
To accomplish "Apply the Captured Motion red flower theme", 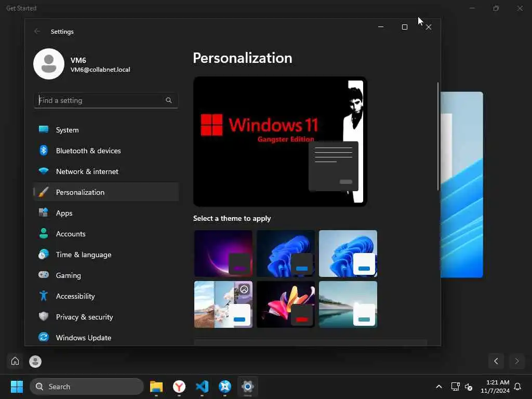I will point(286,304).
